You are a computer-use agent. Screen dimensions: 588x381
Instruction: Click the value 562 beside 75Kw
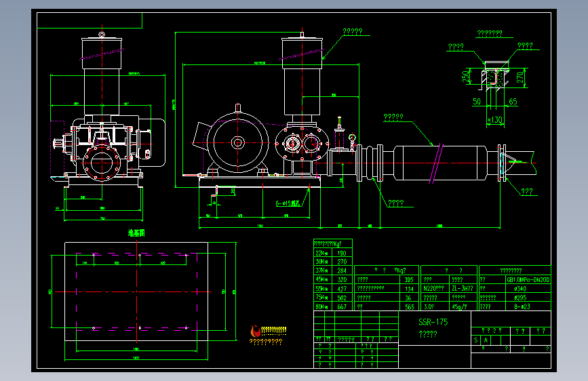342,298
